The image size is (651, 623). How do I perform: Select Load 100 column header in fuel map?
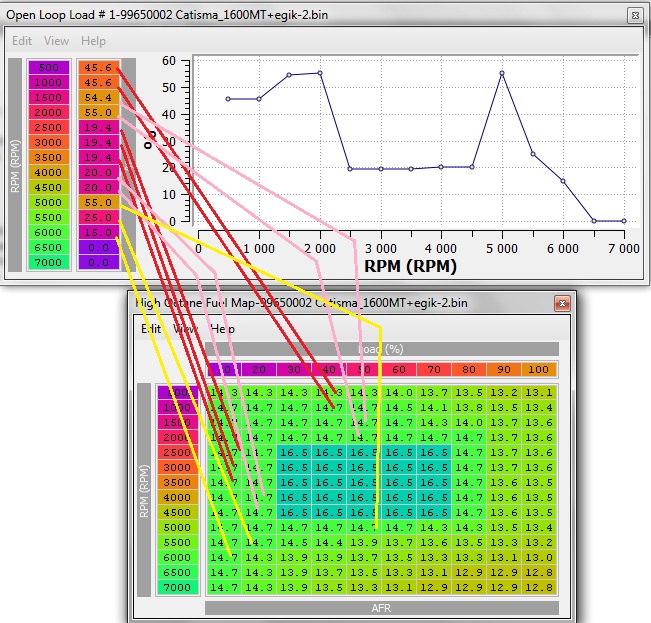tap(537, 370)
